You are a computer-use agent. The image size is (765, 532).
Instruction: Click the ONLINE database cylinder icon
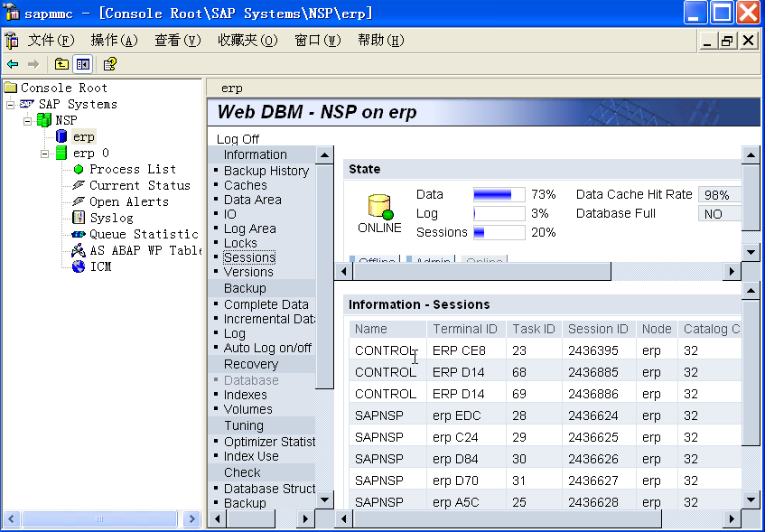point(379,206)
